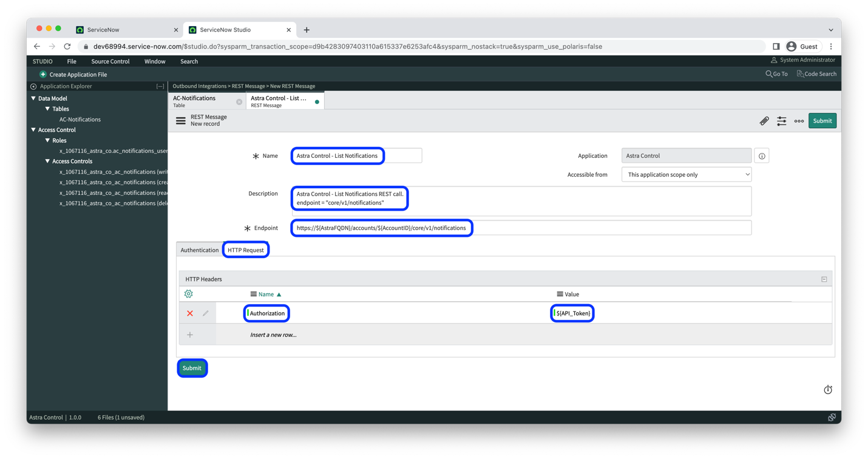The width and height of the screenshot is (868, 459).
Task: Click the Description text area
Action: click(521, 201)
